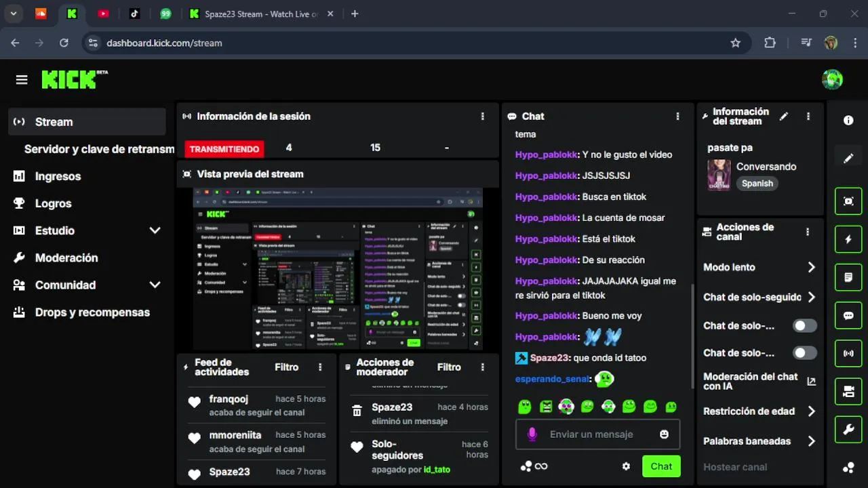Click the broadcast signal icon in right sidebar
The width and height of the screenshot is (868, 488).
pos(848,353)
